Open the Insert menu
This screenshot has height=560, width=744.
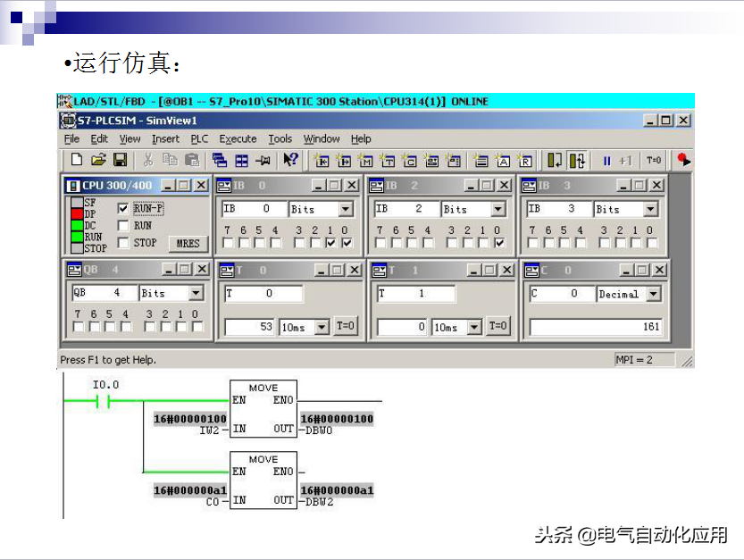165,139
